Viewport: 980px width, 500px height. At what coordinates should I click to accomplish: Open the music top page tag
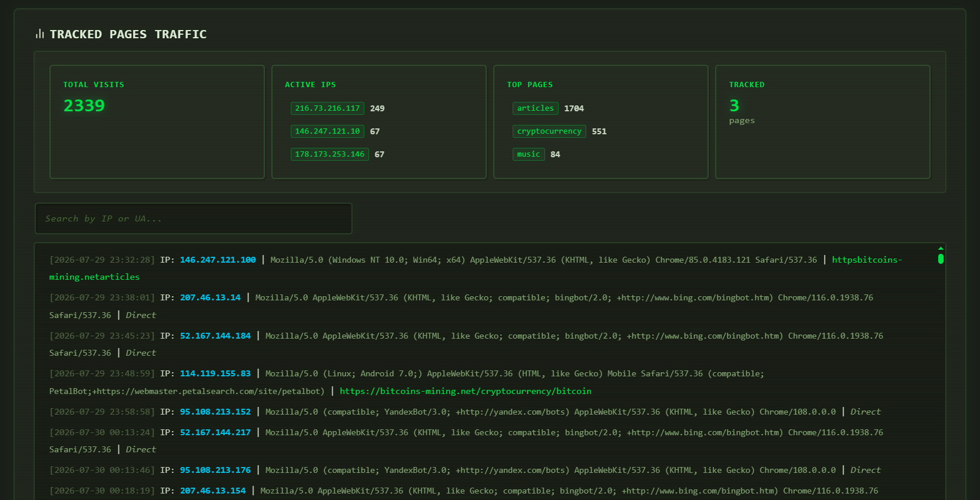click(x=529, y=154)
